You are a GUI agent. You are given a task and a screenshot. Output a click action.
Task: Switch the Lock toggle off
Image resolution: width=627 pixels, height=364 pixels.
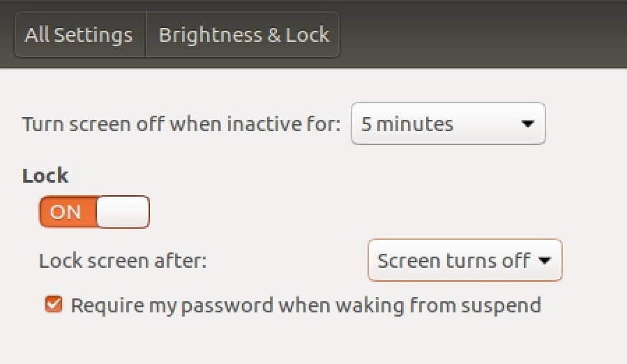[94, 211]
